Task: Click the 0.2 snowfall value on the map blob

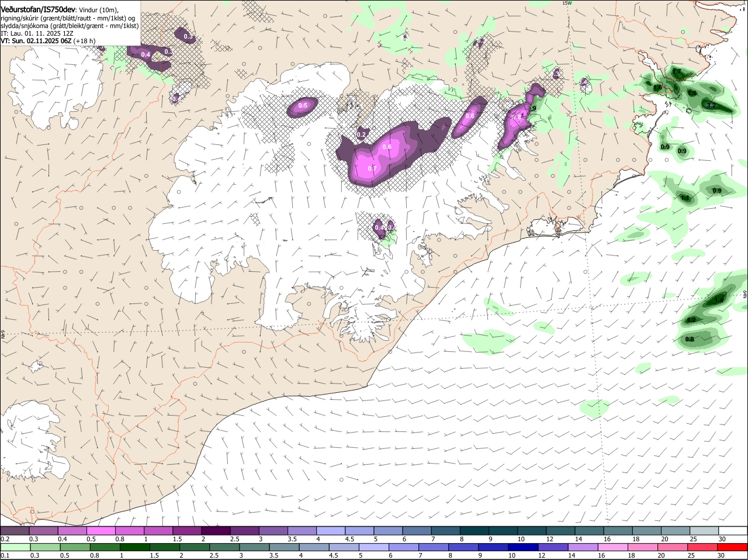Action: (361, 134)
